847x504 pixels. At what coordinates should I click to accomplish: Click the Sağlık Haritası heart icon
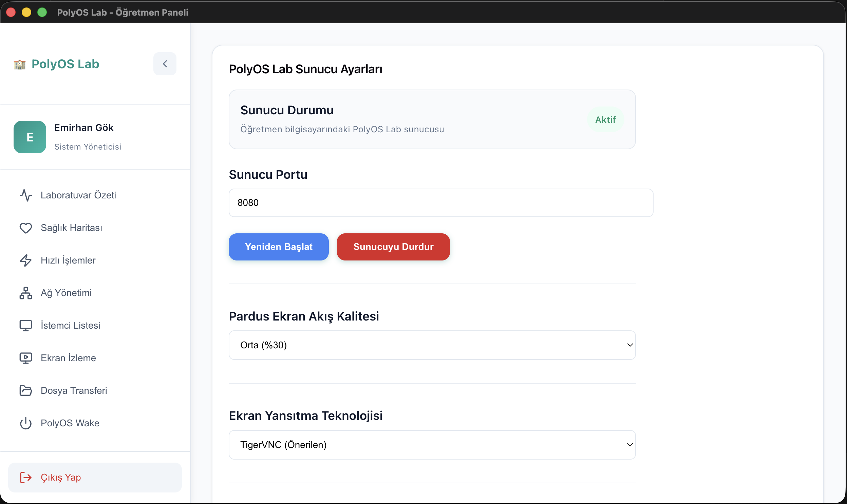(x=26, y=228)
